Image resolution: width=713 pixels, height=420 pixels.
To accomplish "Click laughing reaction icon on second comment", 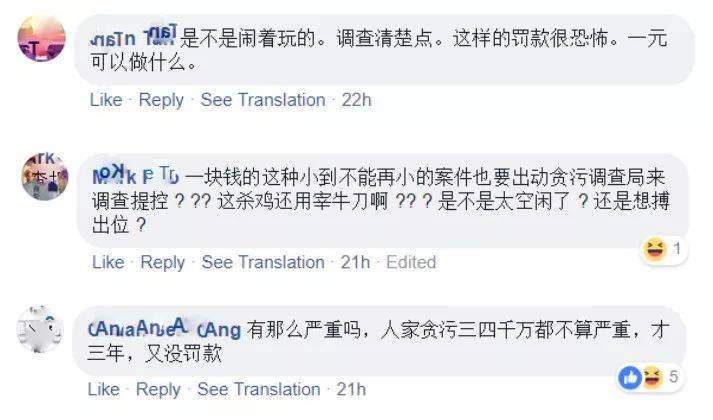I will pos(657,247).
